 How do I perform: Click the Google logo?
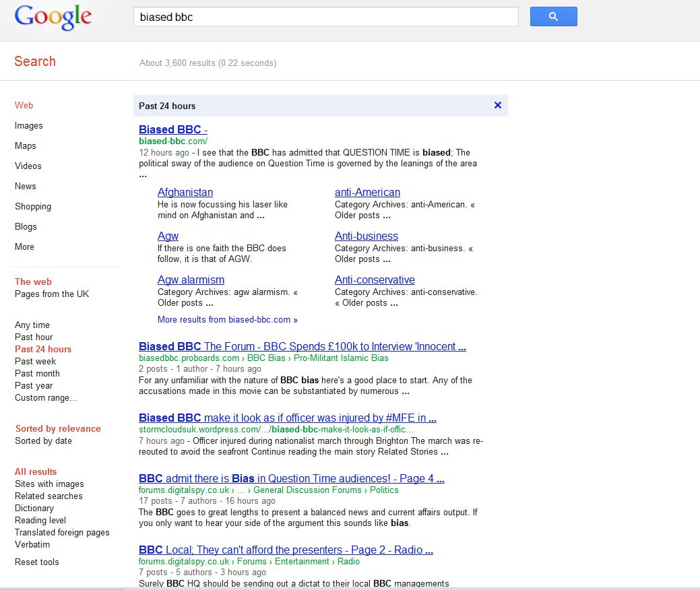coord(53,18)
